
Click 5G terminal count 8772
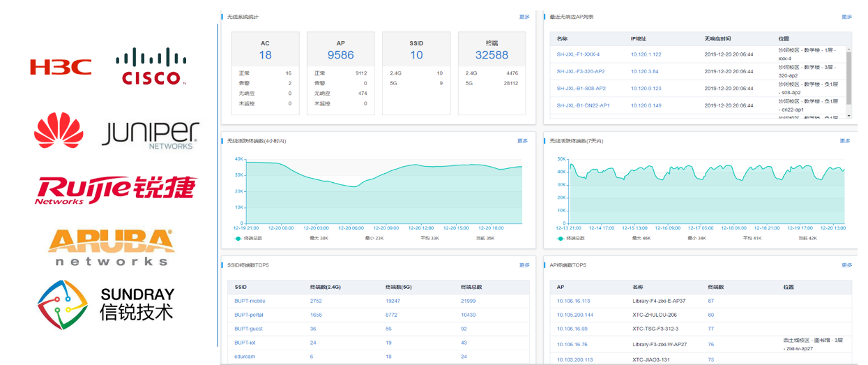[392, 315]
